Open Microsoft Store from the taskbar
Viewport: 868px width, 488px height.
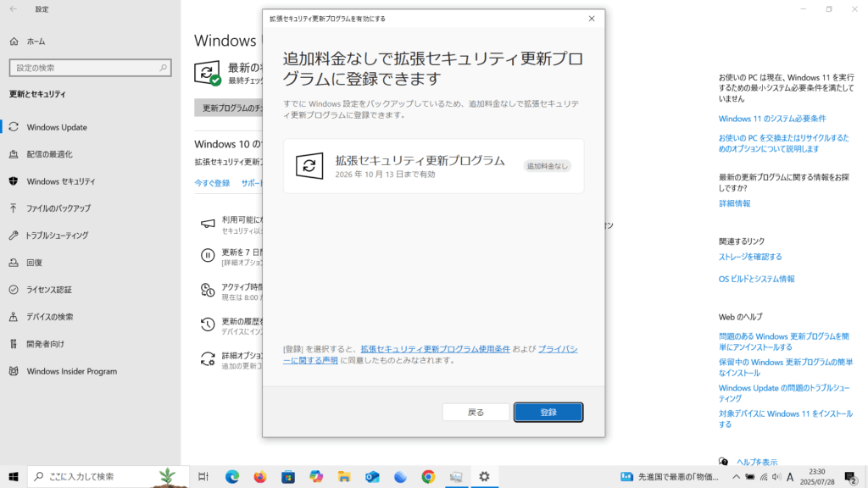tap(288, 476)
